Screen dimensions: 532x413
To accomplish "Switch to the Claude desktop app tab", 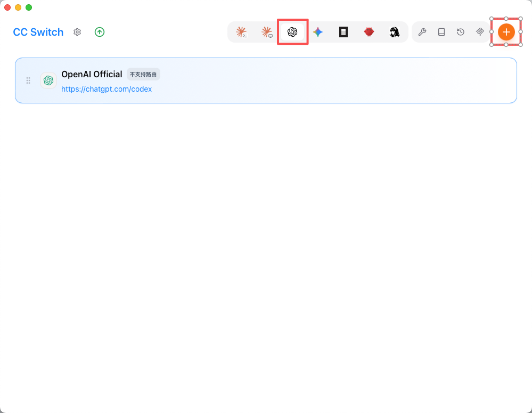I will [x=267, y=32].
